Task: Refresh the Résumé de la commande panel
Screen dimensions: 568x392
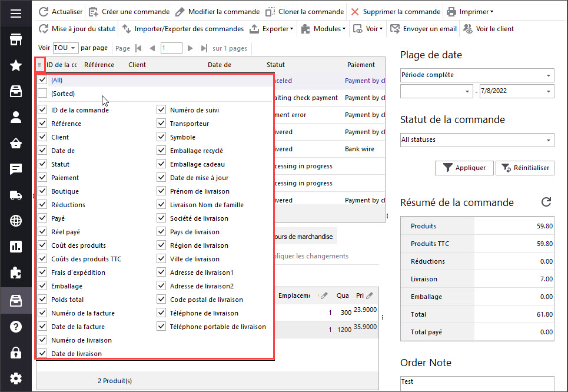Action: [x=546, y=202]
